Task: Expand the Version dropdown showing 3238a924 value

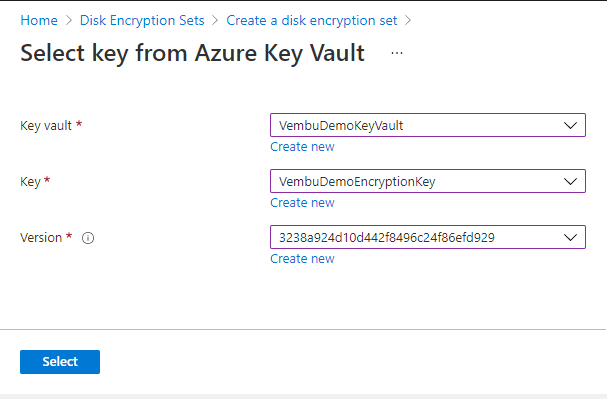Action: click(x=420, y=237)
